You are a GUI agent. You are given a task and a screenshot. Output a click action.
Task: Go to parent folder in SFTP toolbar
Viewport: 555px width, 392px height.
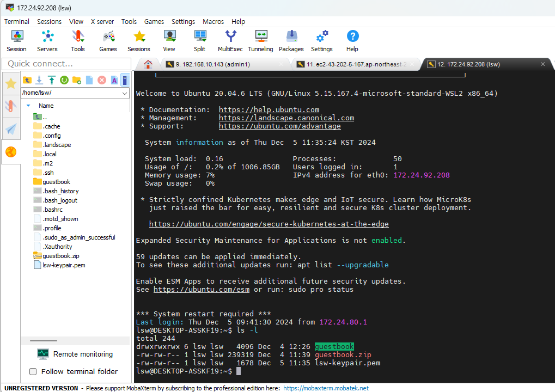[27, 81]
